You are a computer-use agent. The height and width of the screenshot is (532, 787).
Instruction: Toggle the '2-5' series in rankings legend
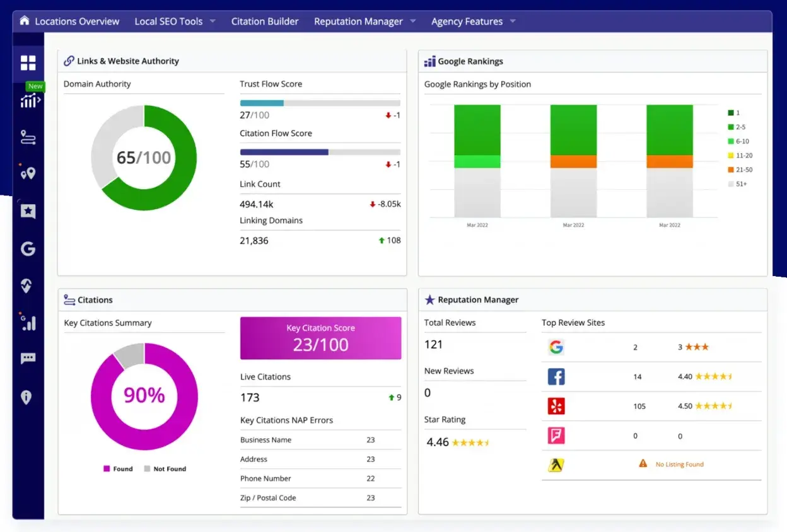click(x=738, y=126)
